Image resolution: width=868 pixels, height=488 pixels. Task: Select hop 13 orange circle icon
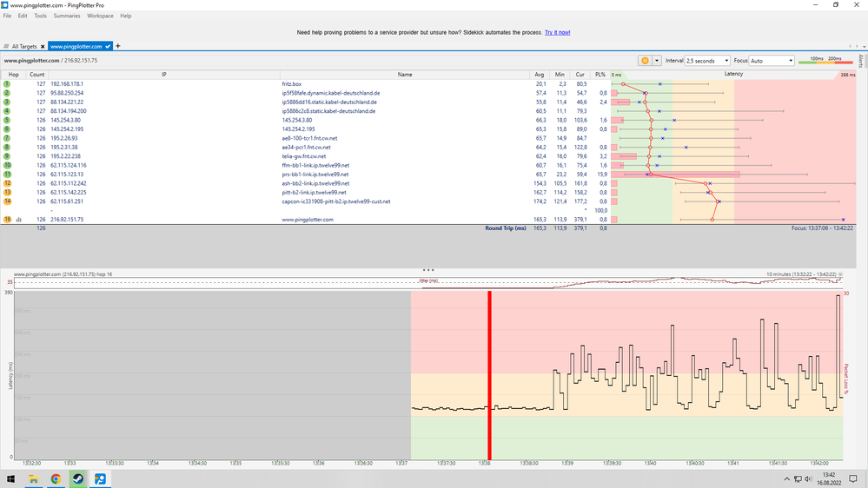[x=7, y=193]
